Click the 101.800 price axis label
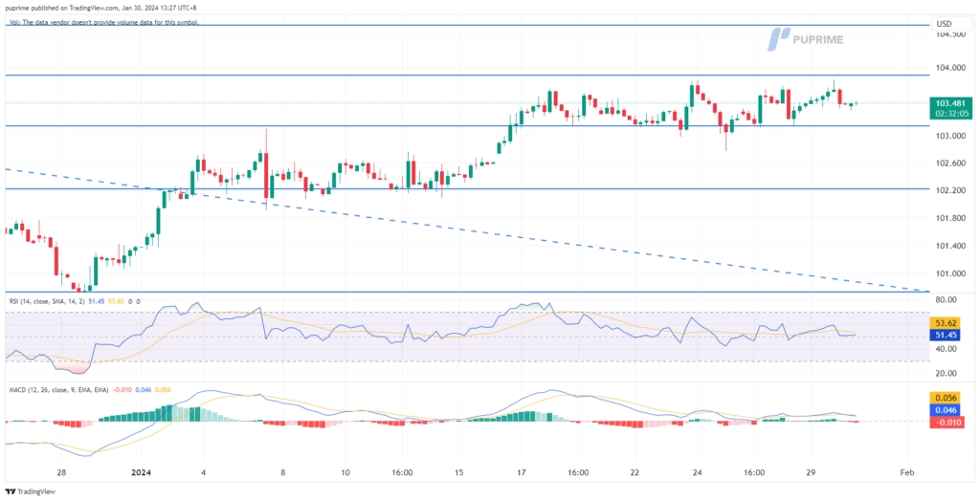The height and width of the screenshot is (501, 980). point(948,218)
